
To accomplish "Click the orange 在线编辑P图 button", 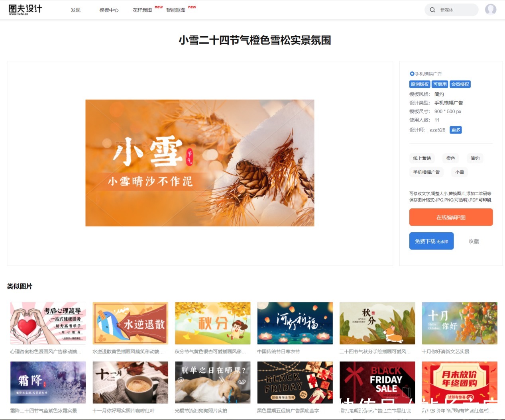I will 450,217.
